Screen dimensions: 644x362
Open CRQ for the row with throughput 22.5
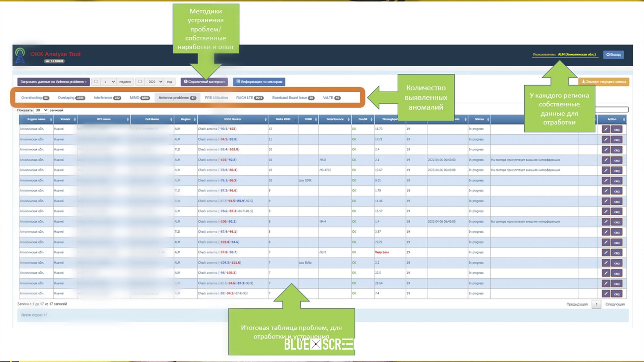[x=617, y=274]
